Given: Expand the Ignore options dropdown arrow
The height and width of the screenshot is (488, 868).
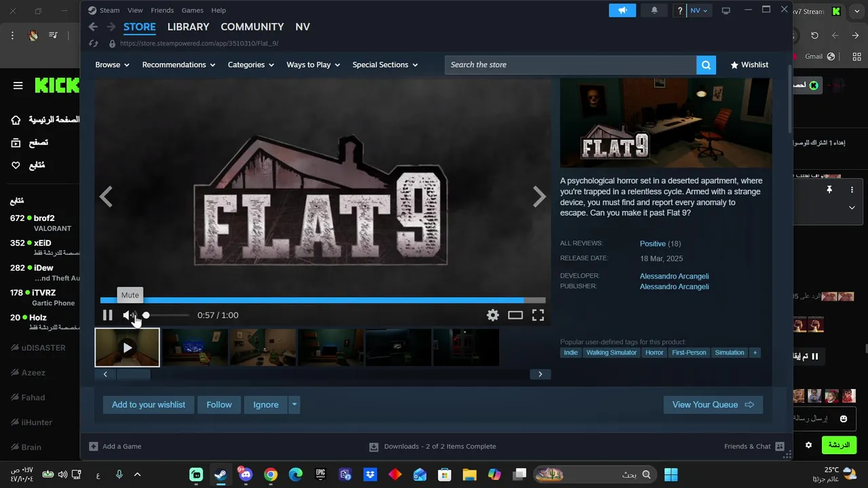Looking at the screenshot, I should coord(294,405).
